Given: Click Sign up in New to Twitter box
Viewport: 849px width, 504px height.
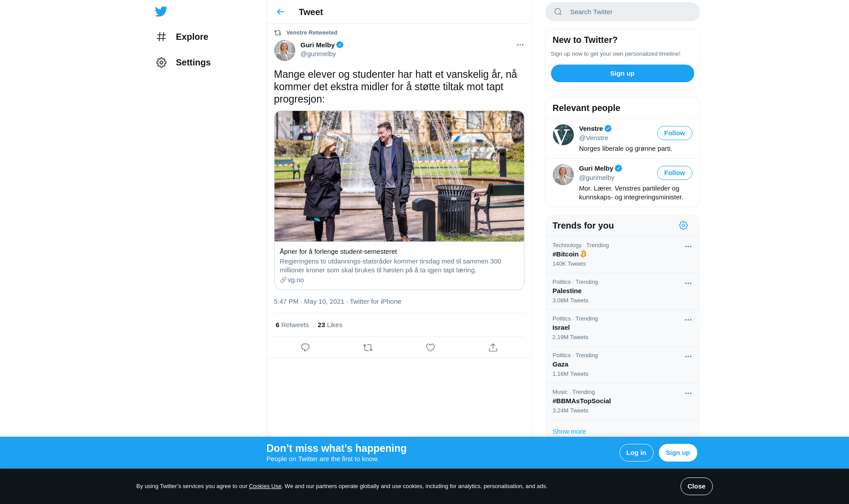Looking at the screenshot, I should [622, 73].
